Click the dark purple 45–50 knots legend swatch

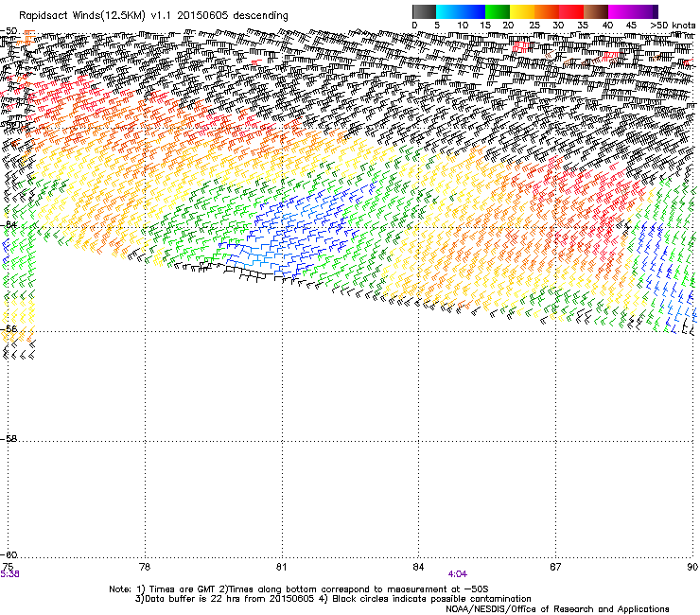click(x=645, y=11)
